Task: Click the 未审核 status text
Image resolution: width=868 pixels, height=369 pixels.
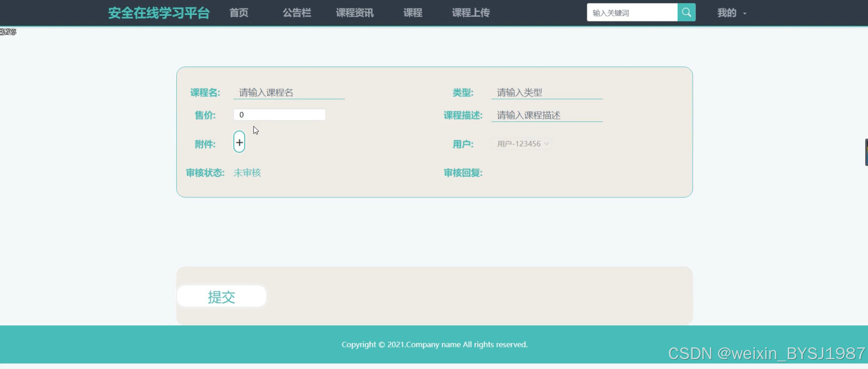Action: pos(247,173)
